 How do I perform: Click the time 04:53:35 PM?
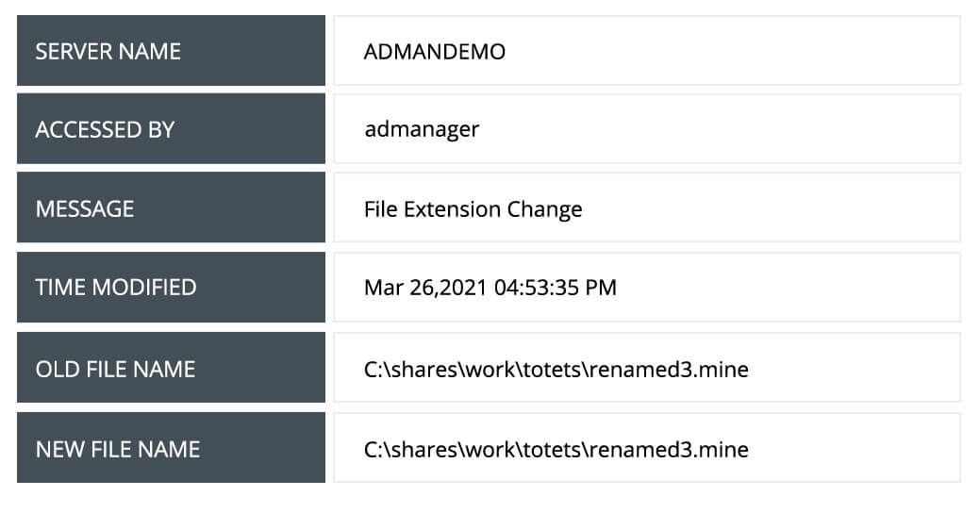555,288
